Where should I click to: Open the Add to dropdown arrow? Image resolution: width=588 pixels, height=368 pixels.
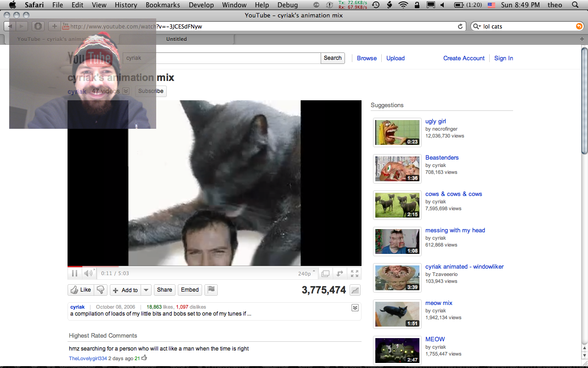[x=146, y=290]
